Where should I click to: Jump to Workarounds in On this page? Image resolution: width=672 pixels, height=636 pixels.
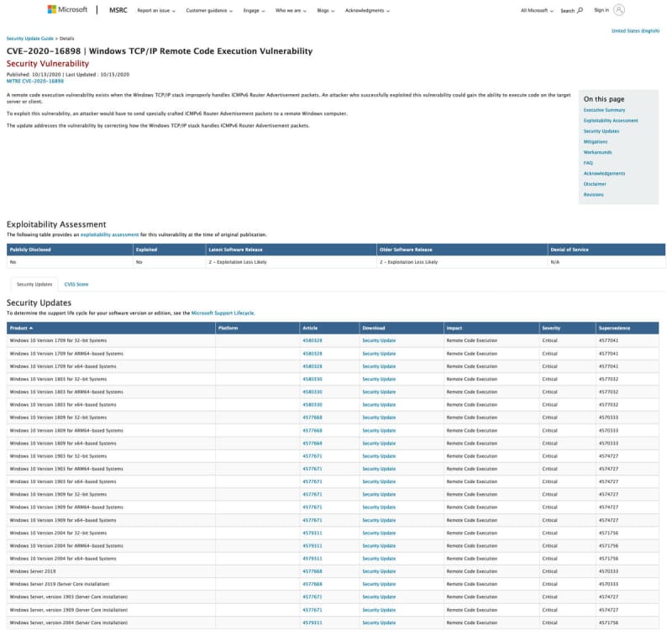coord(597,152)
